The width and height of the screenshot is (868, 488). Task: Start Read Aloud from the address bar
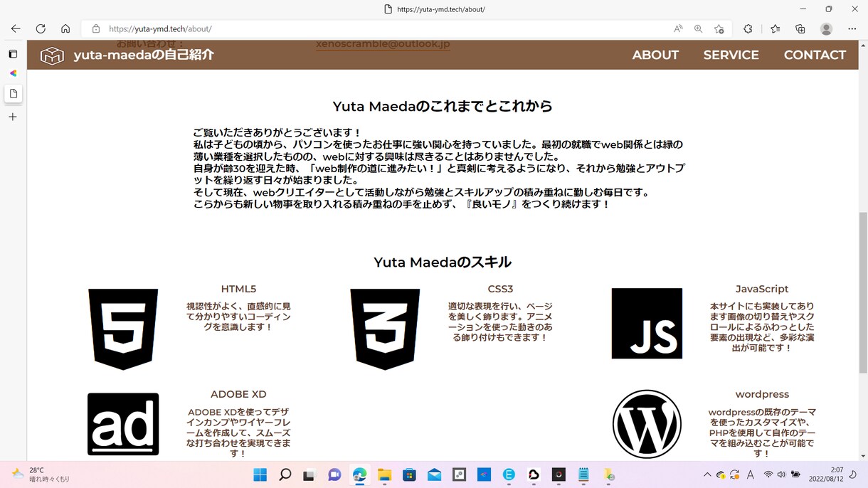678,29
